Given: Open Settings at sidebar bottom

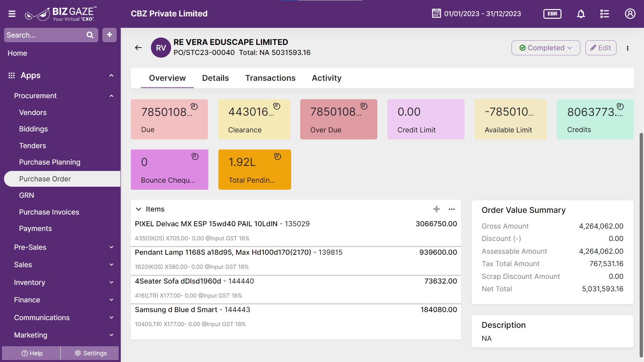Looking at the screenshot, I should click(x=90, y=353).
